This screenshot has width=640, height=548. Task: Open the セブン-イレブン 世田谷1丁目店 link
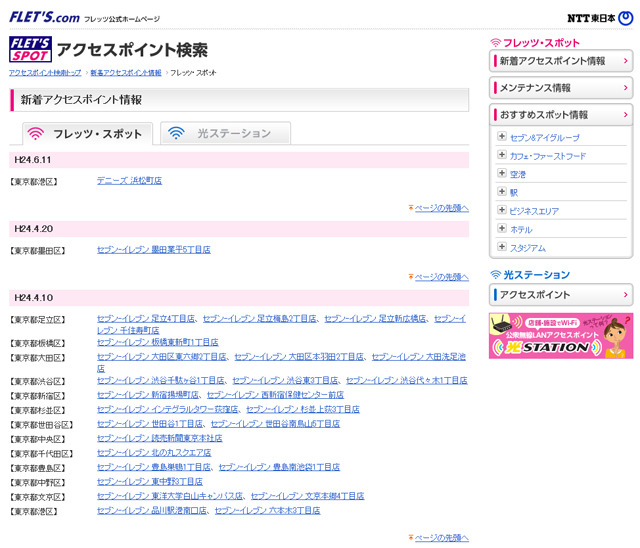click(x=150, y=424)
